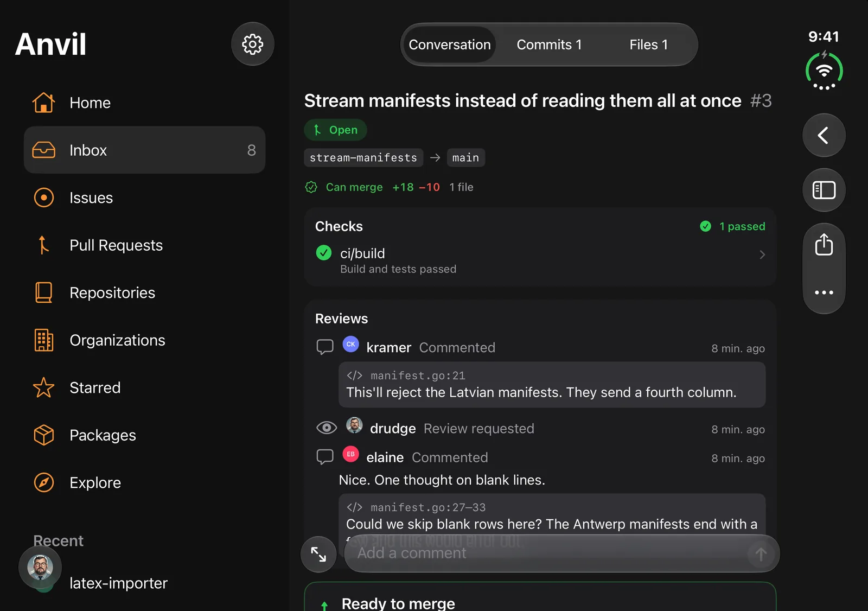Click kramer's CK avatar
This screenshot has width=868, height=611.
pyautogui.click(x=350, y=344)
